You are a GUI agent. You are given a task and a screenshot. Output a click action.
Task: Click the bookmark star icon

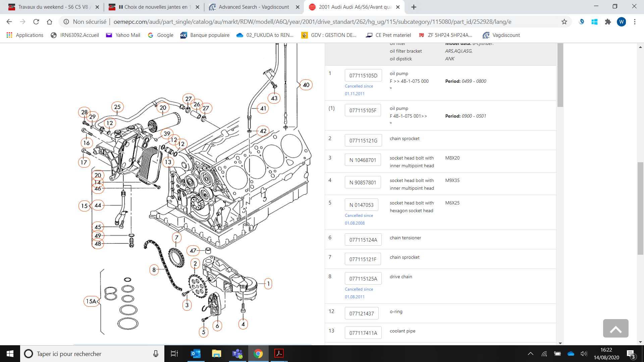coord(564,22)
